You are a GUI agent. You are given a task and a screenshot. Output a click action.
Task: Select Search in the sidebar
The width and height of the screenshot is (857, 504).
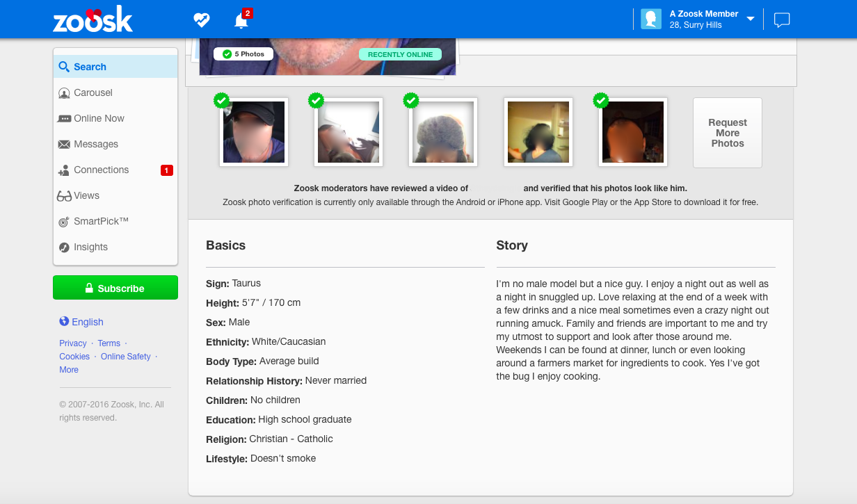[90, 67]
